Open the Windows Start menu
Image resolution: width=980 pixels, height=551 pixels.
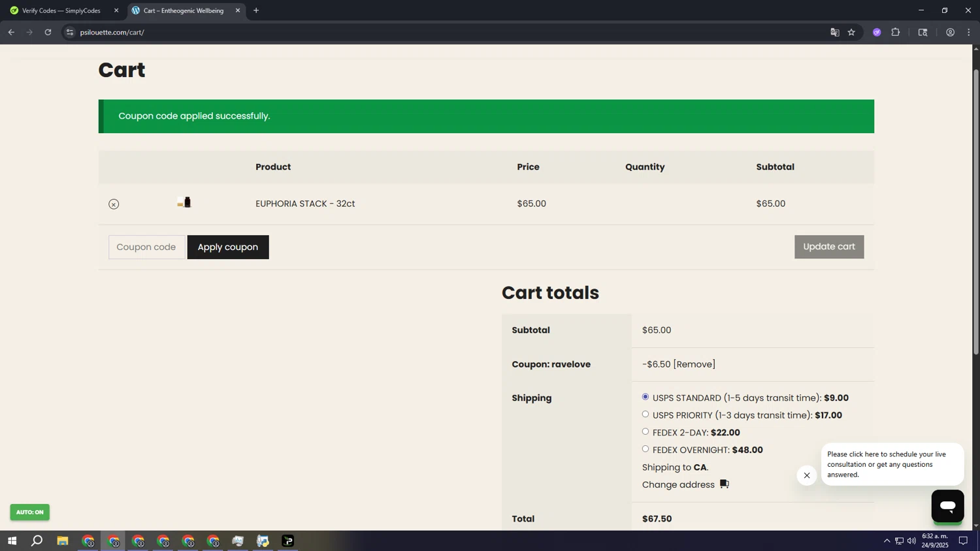point(12,541)
